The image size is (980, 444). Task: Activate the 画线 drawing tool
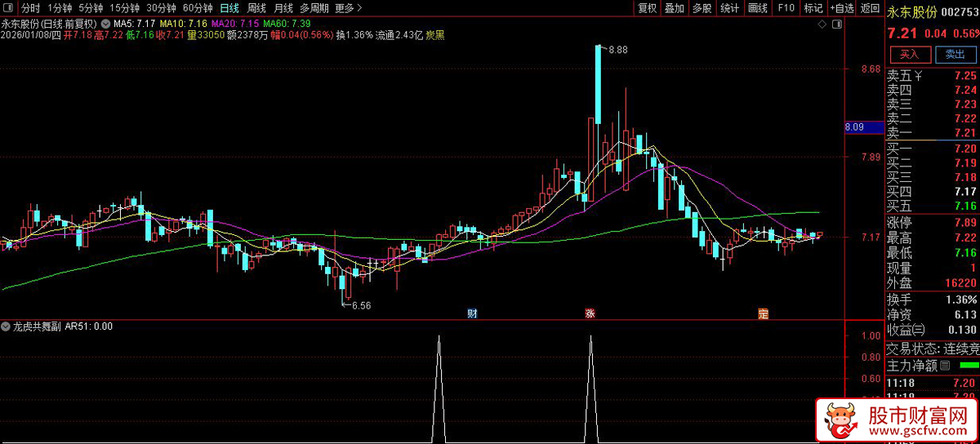click(x=758, y=8)
